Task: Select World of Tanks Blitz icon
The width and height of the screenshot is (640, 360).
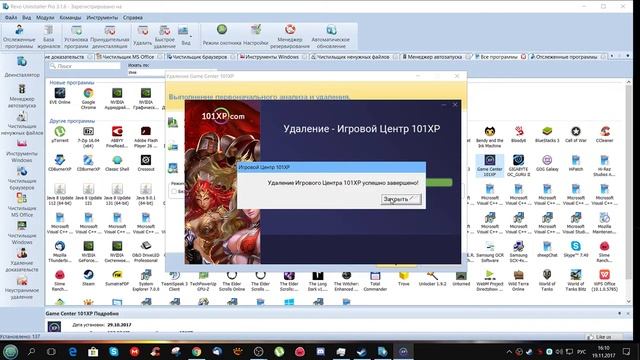Action: pos(576,280)
